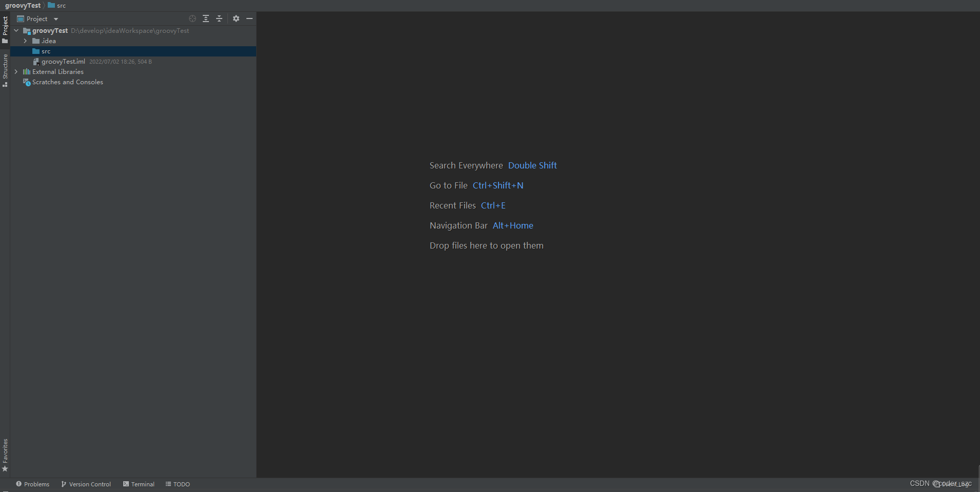Screen dimensions: 980x492
Task: Open the Problems tool window
Action: (33, 484)
